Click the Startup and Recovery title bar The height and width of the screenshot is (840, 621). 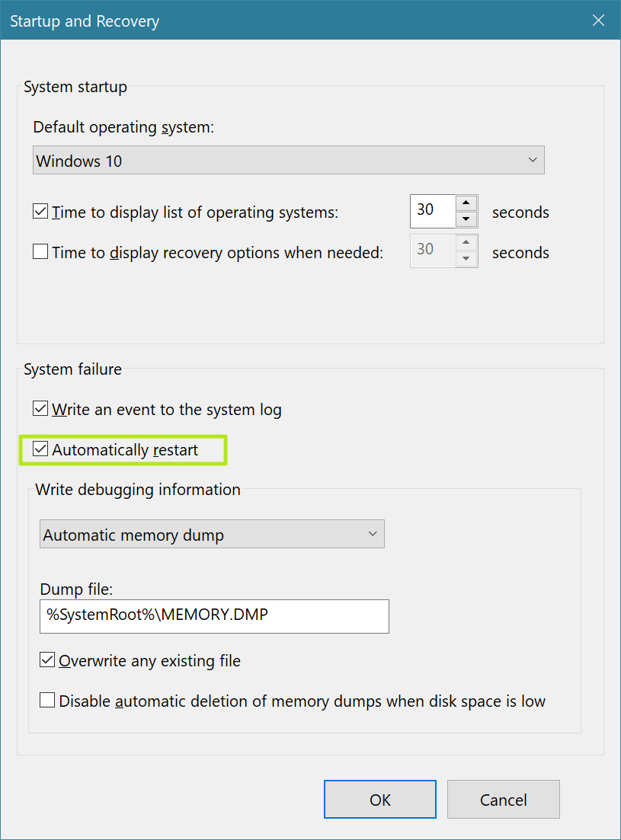coord(305,21)
